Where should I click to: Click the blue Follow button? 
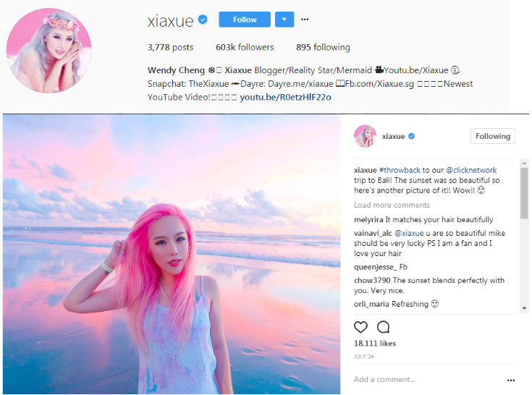click(245, 20)
